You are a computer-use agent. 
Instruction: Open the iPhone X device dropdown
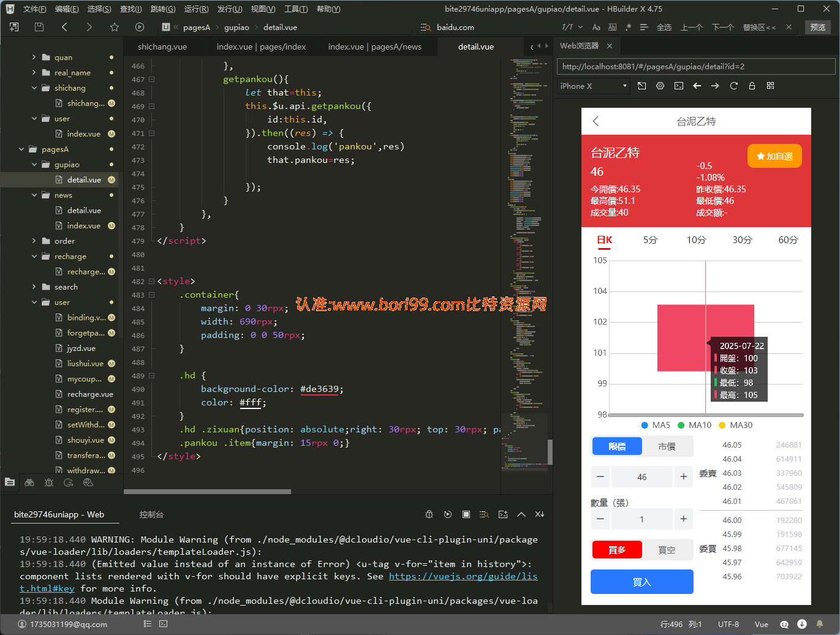(x=594, y=86)
